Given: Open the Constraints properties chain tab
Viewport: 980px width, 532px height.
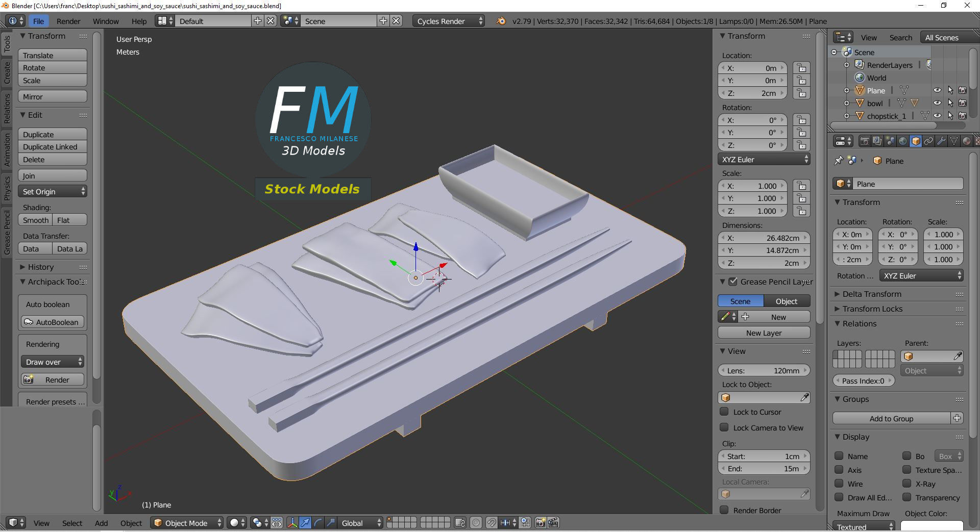Looking at the screenshot, I should [928, 141].
